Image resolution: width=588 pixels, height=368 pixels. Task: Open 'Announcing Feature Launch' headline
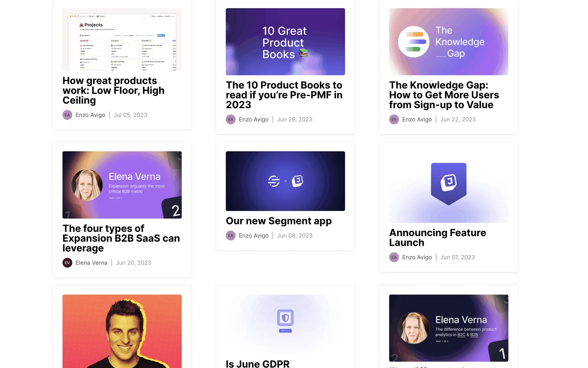coord(437,238)
